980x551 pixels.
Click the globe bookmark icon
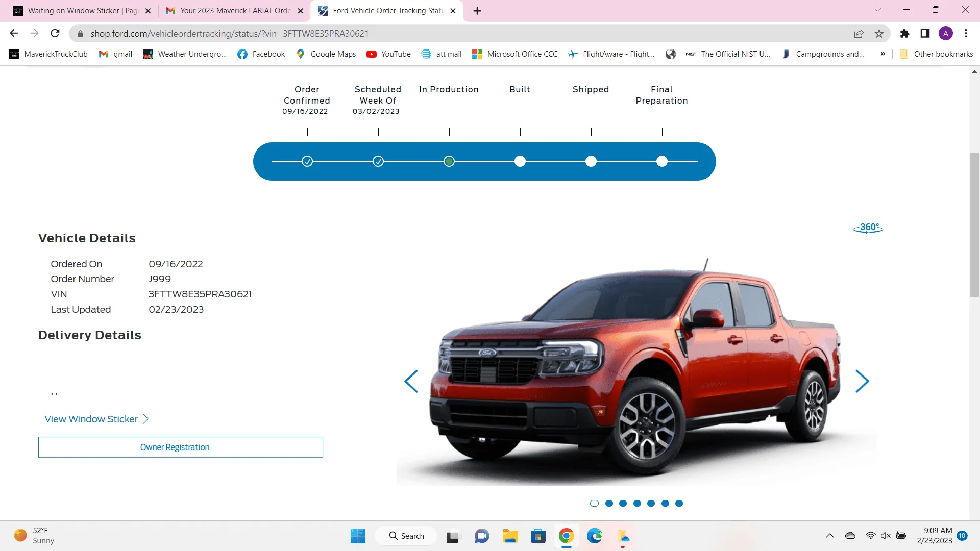tap(670, 54)
